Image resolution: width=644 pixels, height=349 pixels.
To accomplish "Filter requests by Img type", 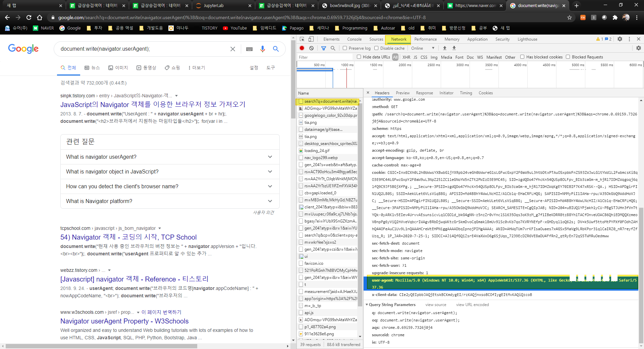I will [434, 57].
